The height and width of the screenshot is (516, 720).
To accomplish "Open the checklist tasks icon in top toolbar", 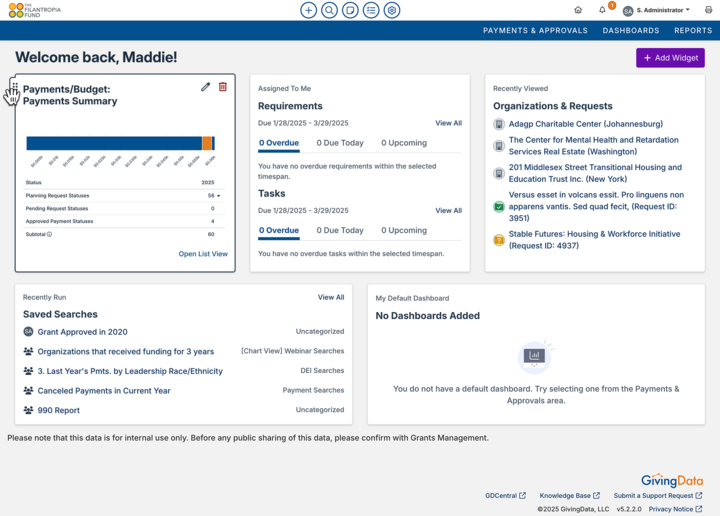I will pyautogui.click(x=371, y=10).
